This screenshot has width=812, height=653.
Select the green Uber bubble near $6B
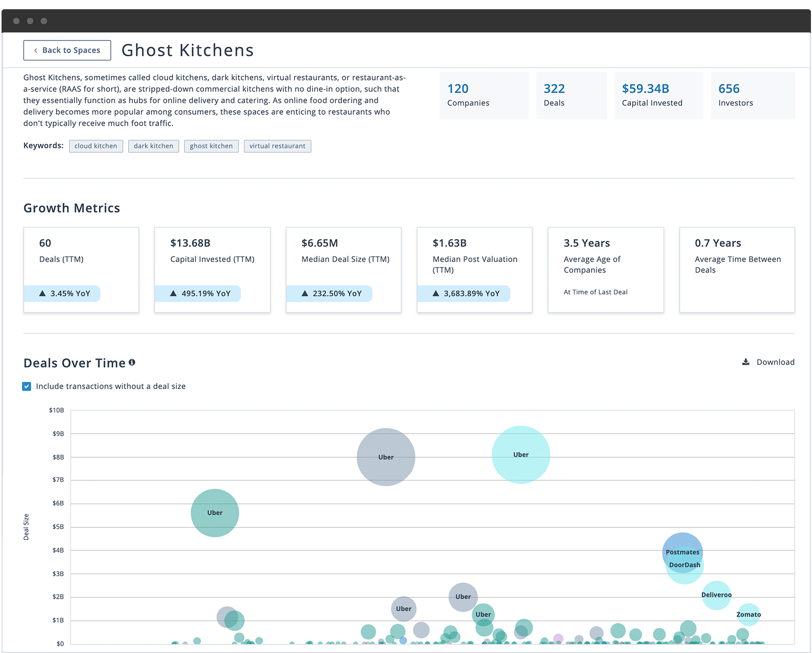click(215, 513)
